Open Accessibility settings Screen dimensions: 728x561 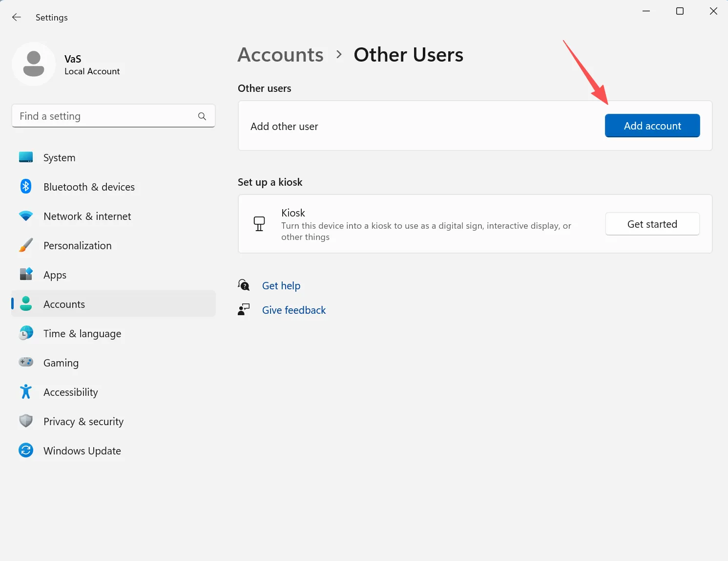(113, 392)
